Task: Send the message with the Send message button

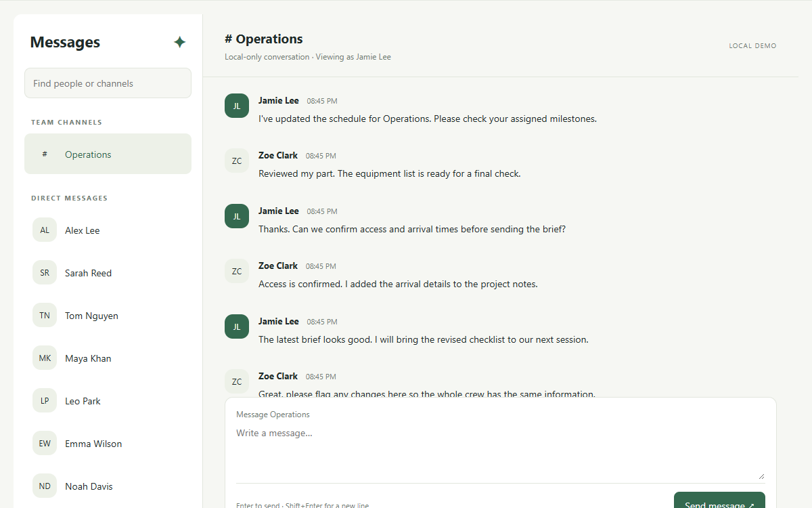Action: [719, 501]
